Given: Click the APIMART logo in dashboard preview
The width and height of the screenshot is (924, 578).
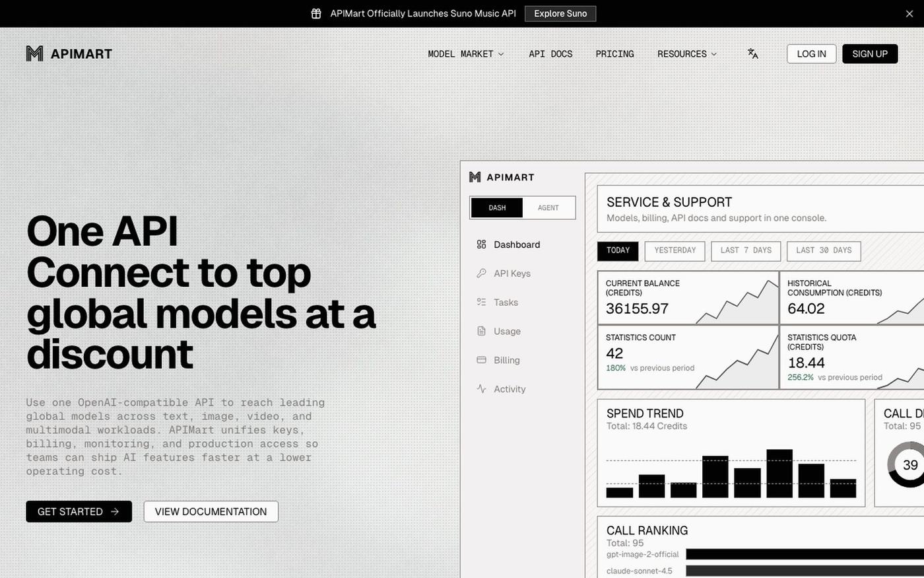Looking at the screenshot, I should [x=502, y=177].
